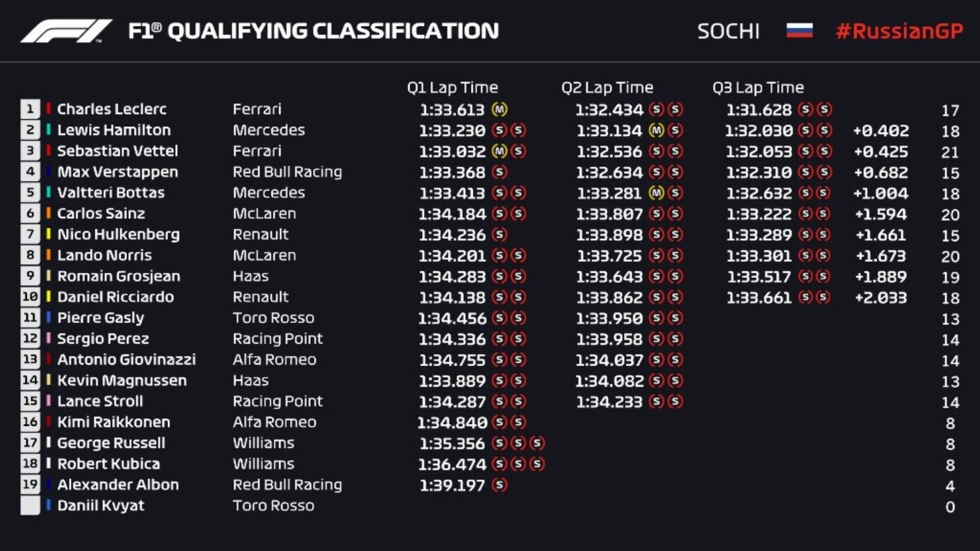This screenshot has height=551, width=980.
Task: Select the soft tyre icon beside Hulkenberg's Q1 time
Action: coord(499,235)
